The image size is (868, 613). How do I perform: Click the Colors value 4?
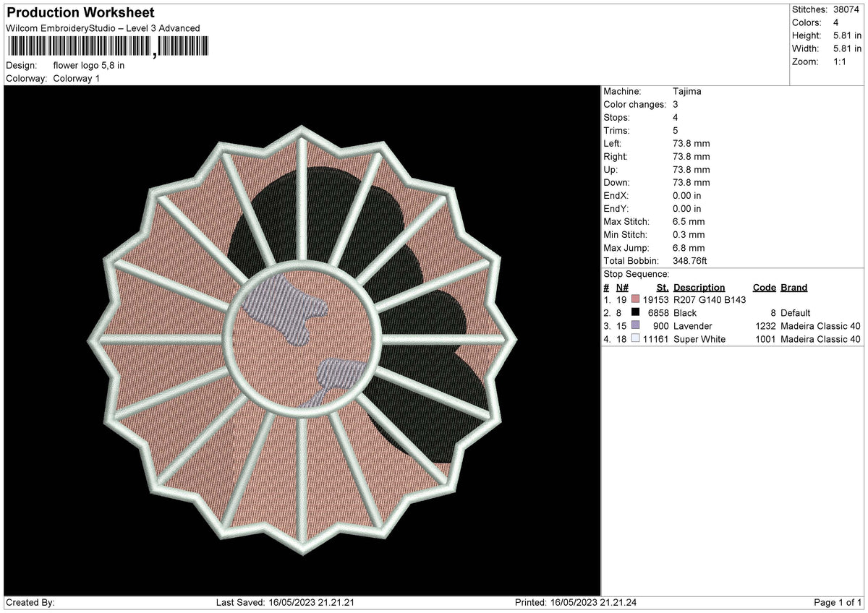coord(837,22)
